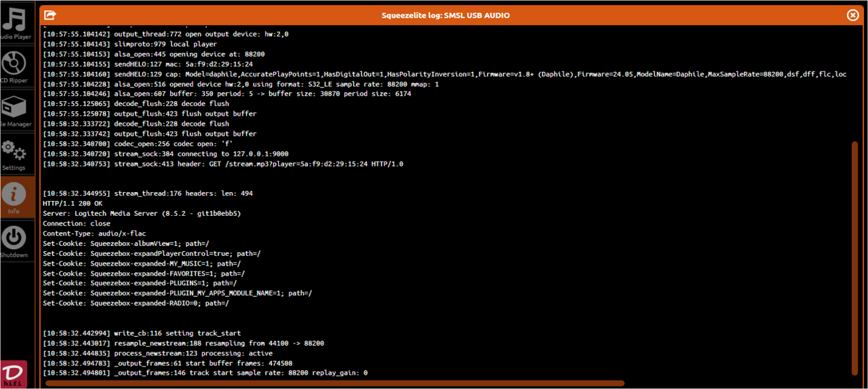This screenshot has height=389, width=868.
Task: Click the vertical log scrollbar thumb
Action: coord(854,258)
